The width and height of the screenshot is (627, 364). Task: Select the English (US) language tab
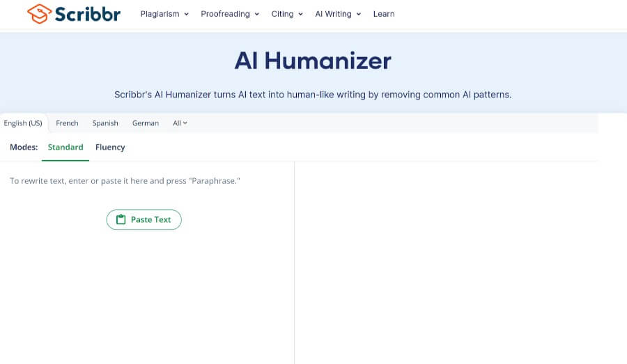point(23,123)
